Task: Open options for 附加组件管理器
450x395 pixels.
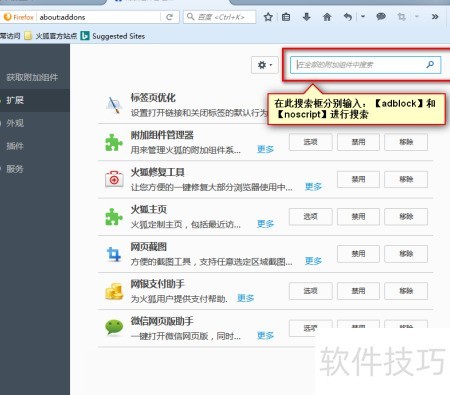Action: (x=310, y=142)
